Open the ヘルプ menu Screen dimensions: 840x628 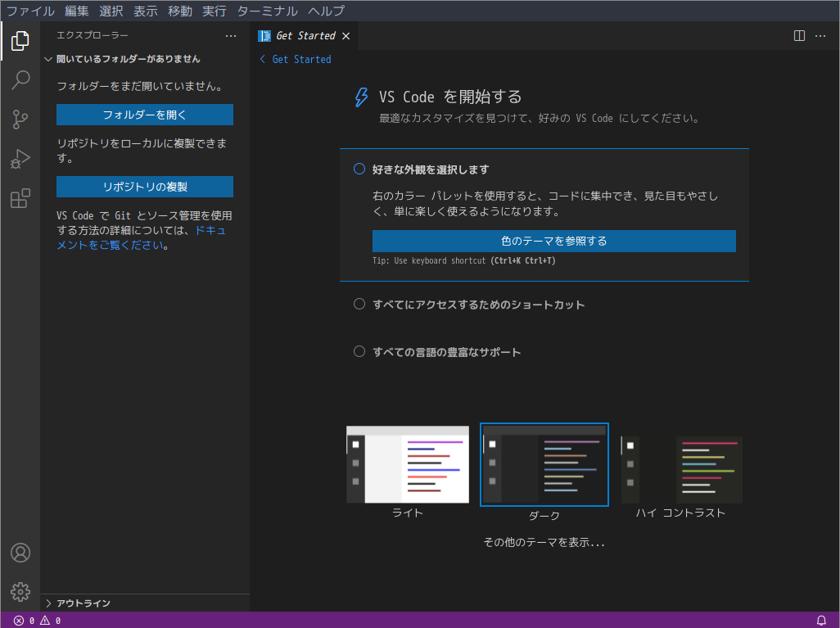tap(326, 11)
